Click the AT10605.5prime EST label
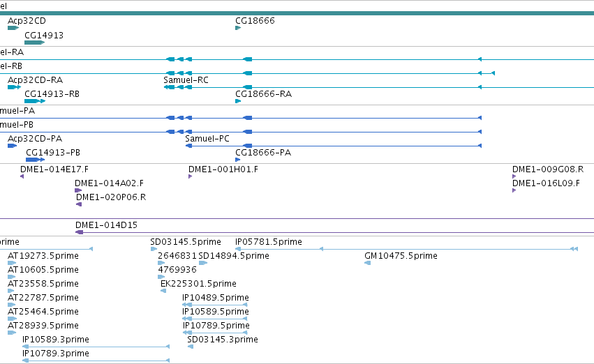This screenshot has height=364, width=594. (x=43, y=270)
